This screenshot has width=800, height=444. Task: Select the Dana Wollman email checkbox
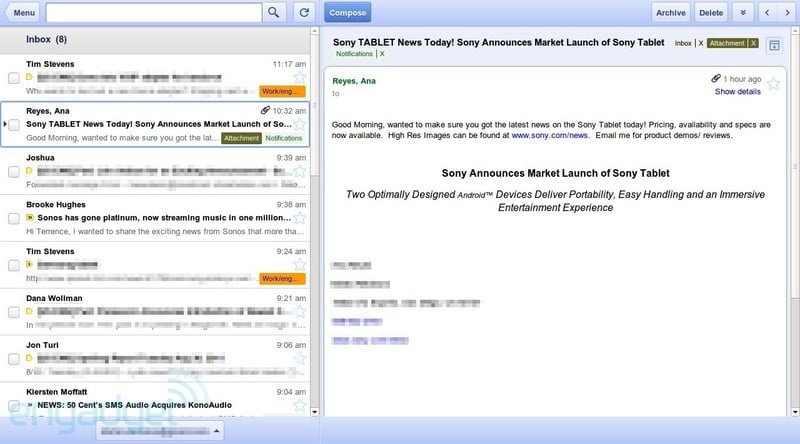tap(14, 312)
